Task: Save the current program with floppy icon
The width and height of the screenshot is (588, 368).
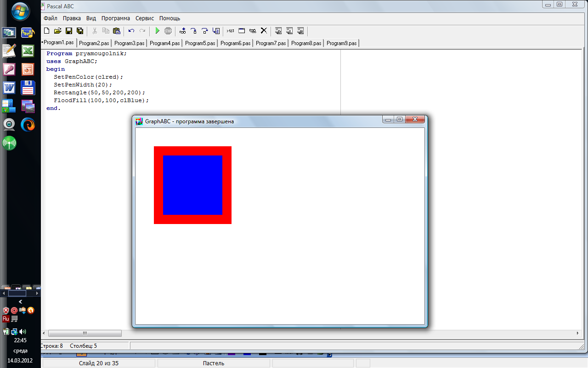Action: tap(69, 31)
